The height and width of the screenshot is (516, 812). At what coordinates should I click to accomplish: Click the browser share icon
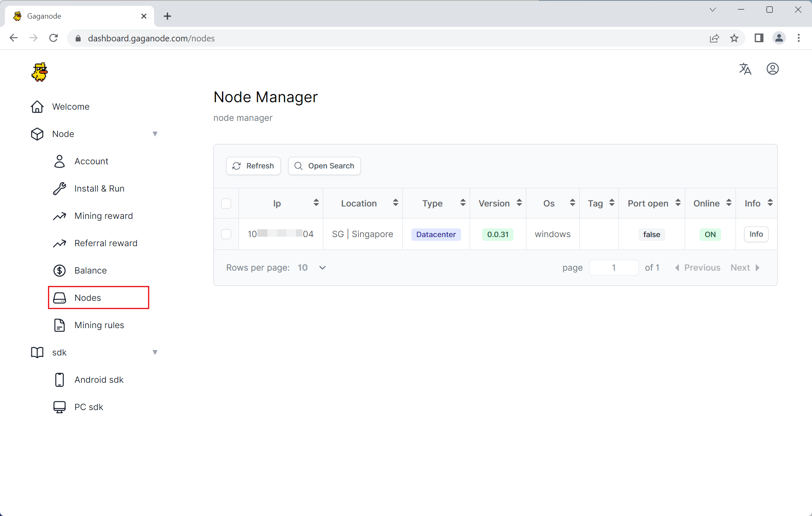click(x=714, y=38)
